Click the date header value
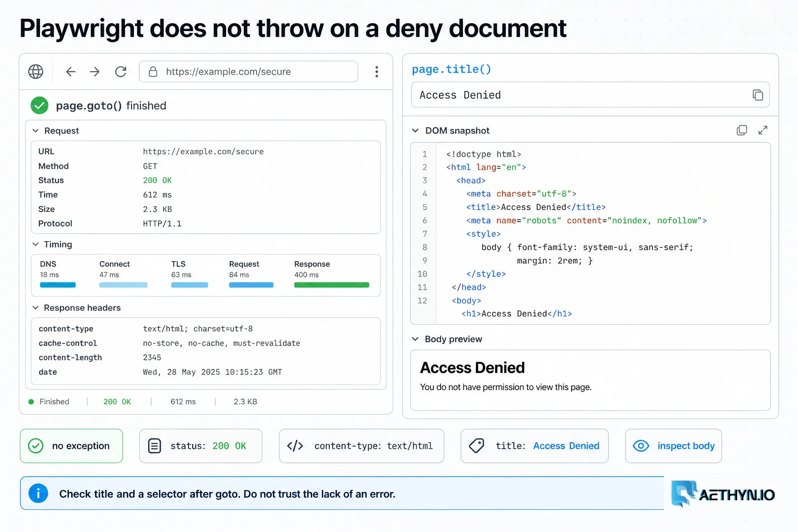 (x=212, y=372)
